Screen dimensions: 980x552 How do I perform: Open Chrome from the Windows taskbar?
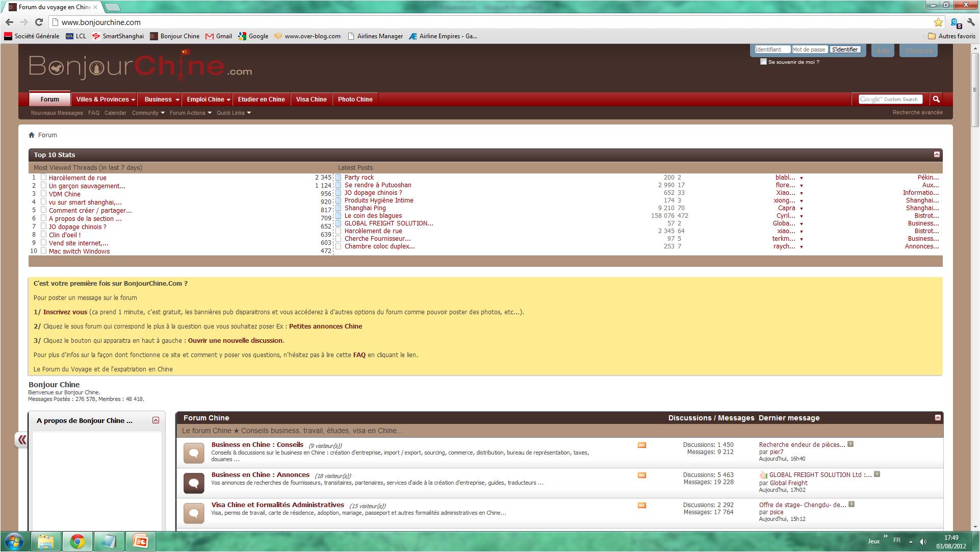(78, 541)
